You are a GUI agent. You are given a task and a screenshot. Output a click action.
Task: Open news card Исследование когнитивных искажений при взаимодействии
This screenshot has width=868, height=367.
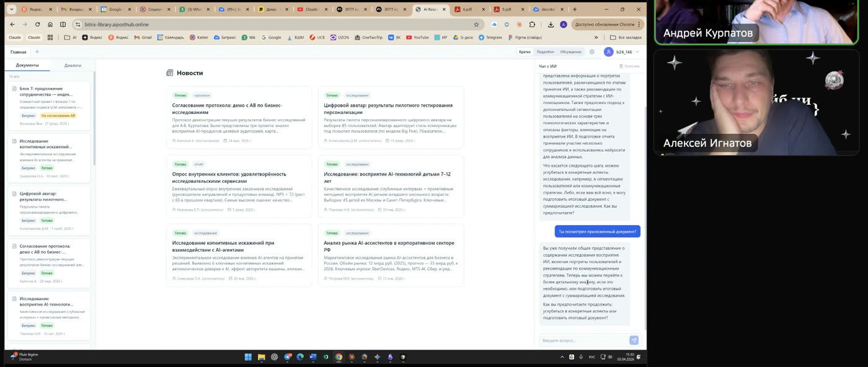(239, 255)
